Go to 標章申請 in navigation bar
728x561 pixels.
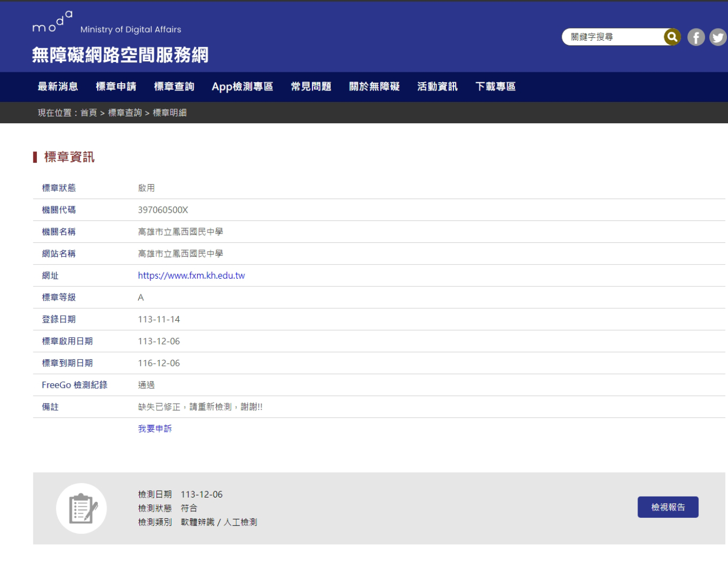[x=116, y=86]
